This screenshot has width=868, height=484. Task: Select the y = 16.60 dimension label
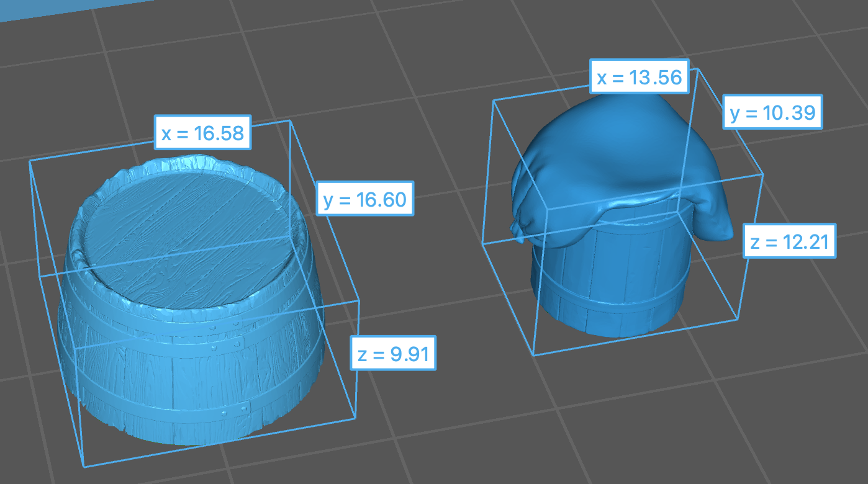365,199
